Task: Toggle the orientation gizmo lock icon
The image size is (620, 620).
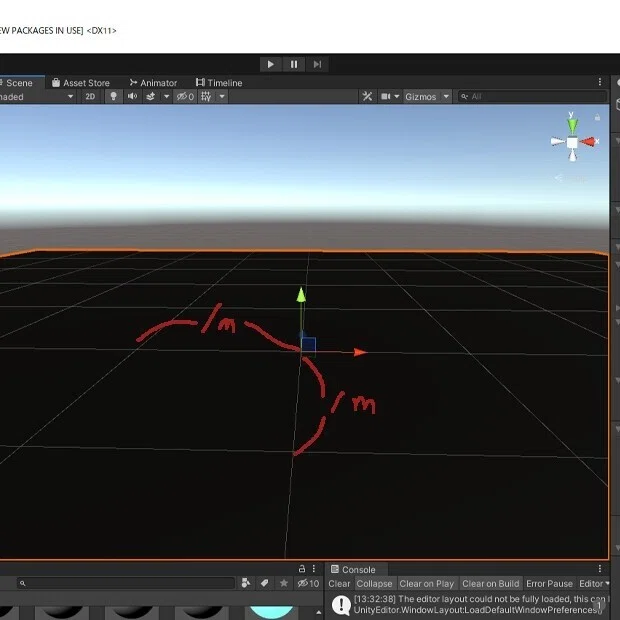Action: point(597,117)
